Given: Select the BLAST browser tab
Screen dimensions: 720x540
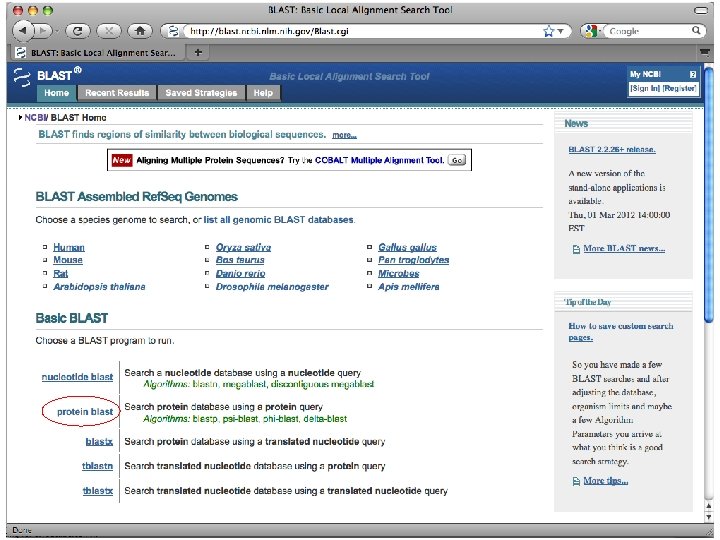Looking at the screenshot, I should tap(96, 52).
